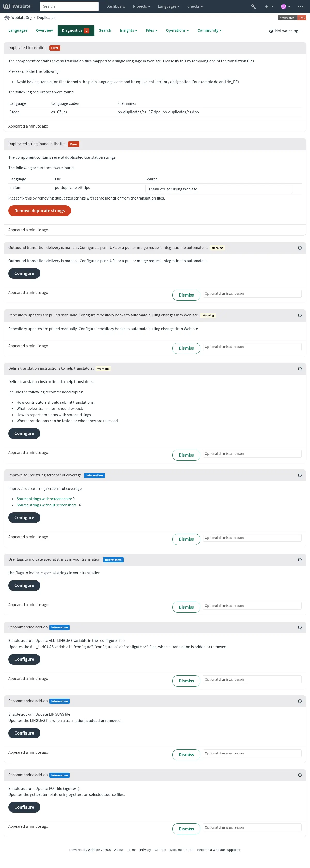Click the Weblate logo icon

coord(6,6)
